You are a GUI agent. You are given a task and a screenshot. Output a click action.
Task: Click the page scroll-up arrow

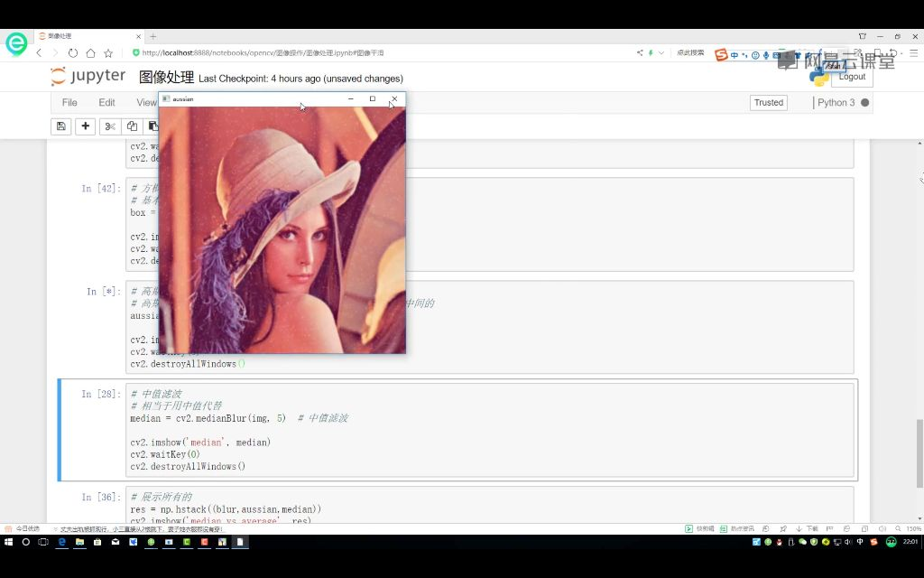pyautogui.click(x=919, y=144)
